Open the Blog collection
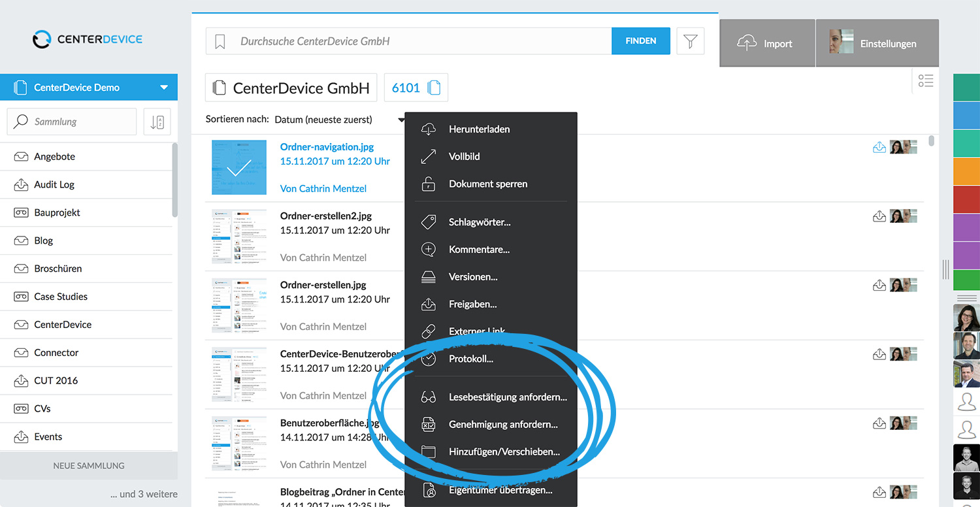Screen dimensions: 980x507 [x=86, y=241]
